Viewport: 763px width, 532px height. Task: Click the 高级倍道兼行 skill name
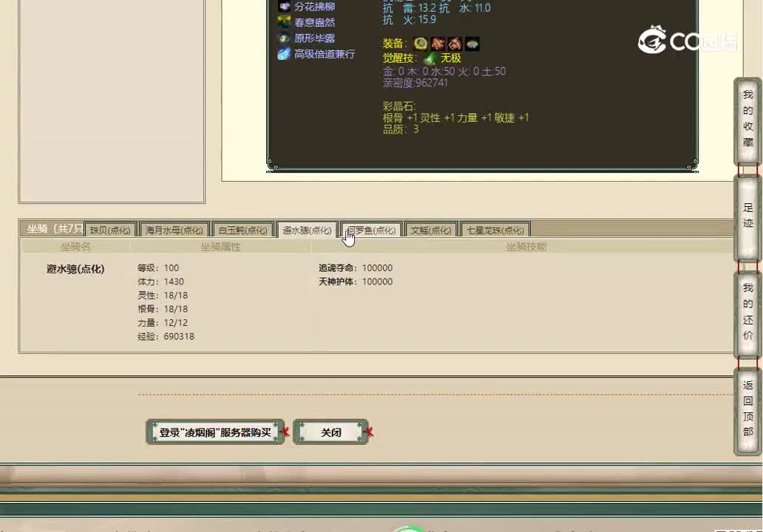pos(324,53)
